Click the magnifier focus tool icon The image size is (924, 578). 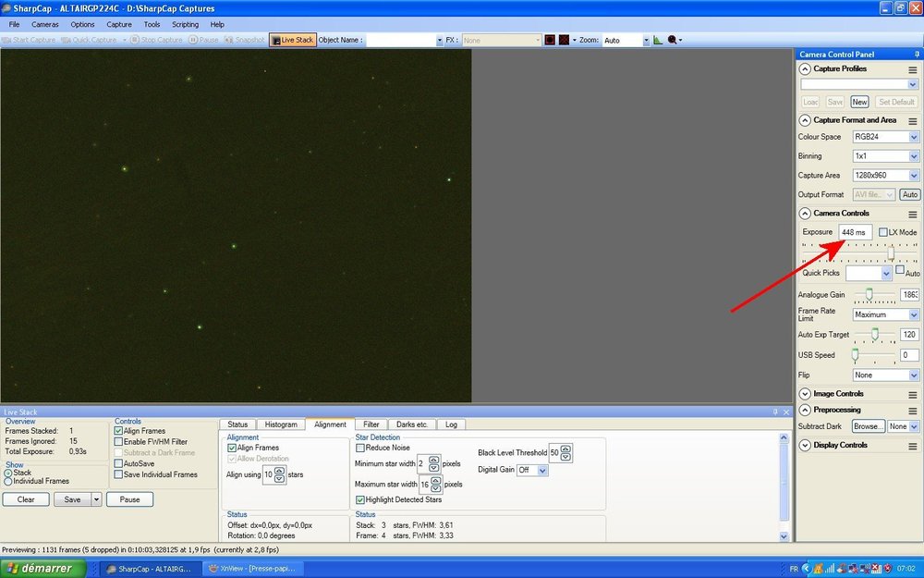click(x=673, y=40)
